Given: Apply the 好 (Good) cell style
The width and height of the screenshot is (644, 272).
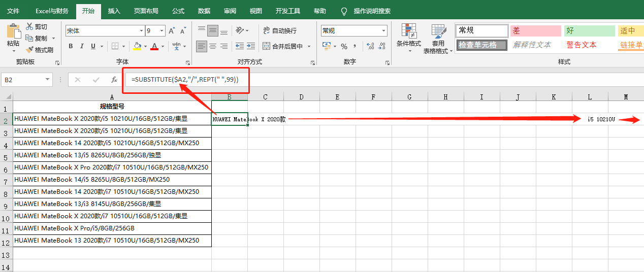Looking at the screenshot, I should 590,31.
